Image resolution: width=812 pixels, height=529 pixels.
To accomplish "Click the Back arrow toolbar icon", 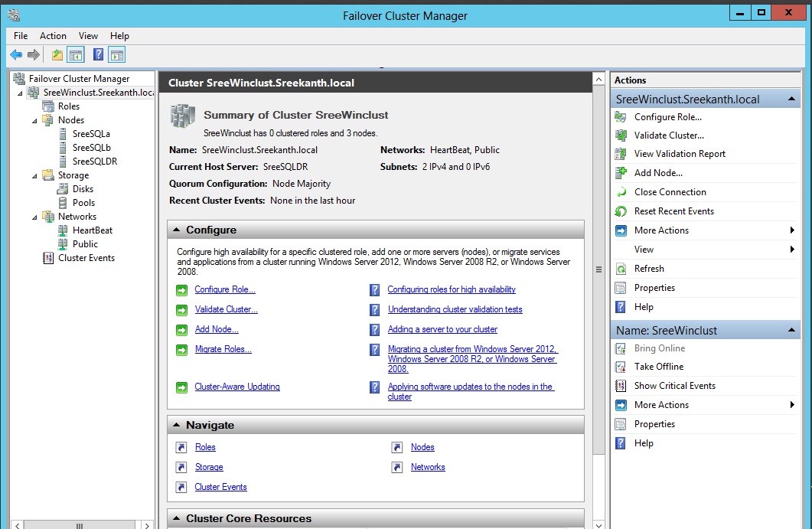I will click(x=15, y=55).
